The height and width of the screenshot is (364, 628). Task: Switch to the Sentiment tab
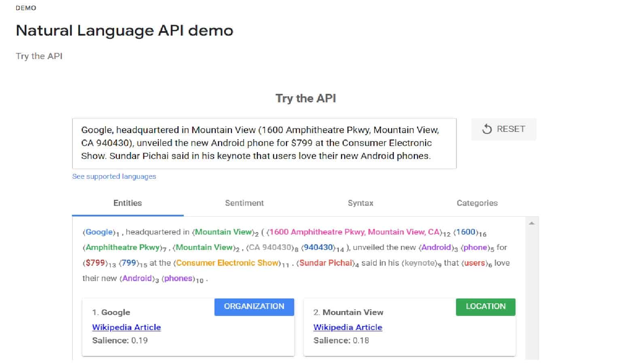244,203
